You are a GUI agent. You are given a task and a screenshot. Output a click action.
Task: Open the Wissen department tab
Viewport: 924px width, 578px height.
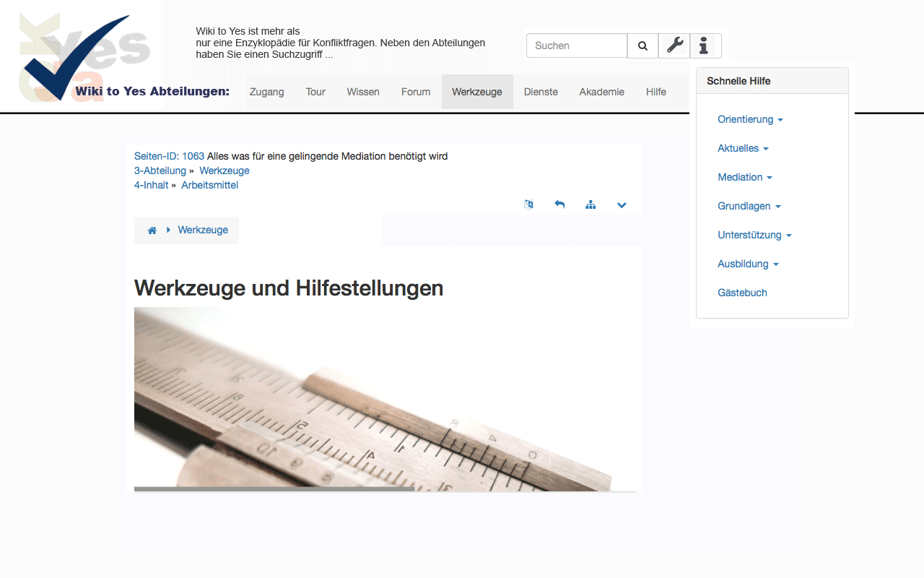click(x=363, y=92)
